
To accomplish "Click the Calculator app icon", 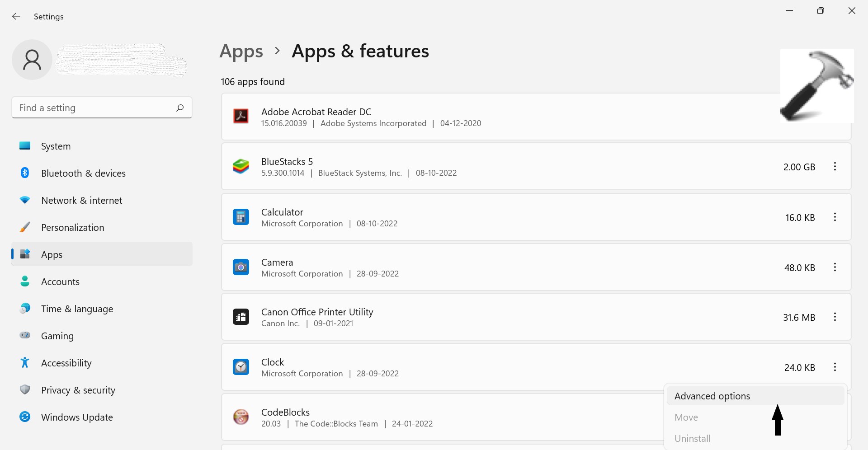I will pos(241,217).
